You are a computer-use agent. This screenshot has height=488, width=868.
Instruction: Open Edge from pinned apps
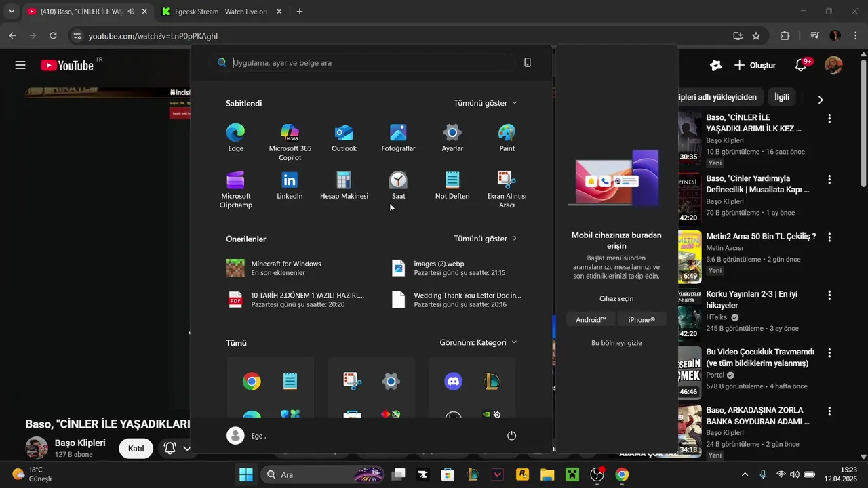click(235, 138)
